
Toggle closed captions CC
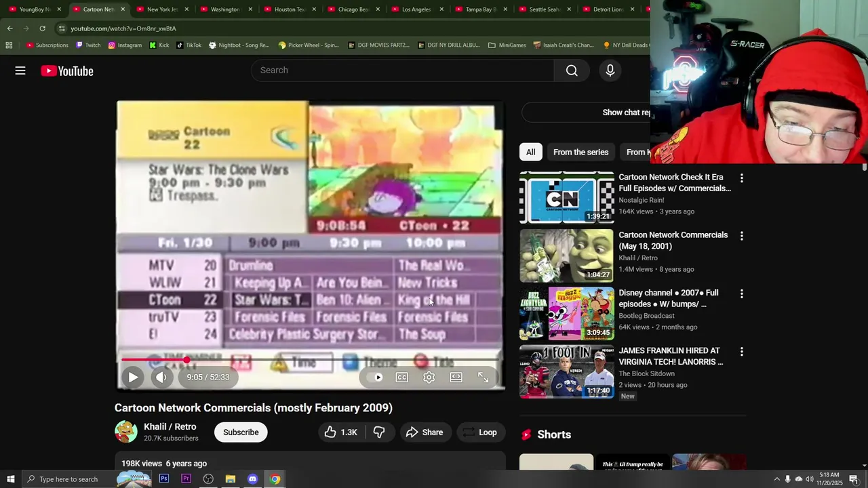point(401,378)
